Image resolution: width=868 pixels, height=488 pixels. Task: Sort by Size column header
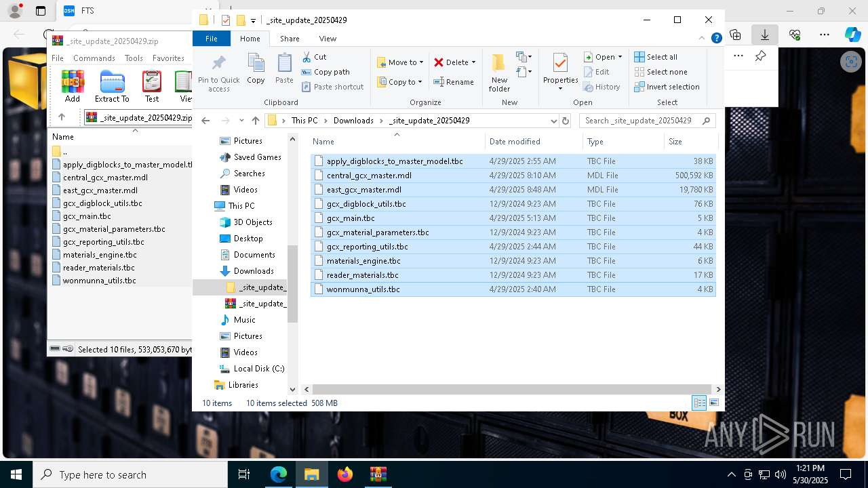tap(690, 142)
